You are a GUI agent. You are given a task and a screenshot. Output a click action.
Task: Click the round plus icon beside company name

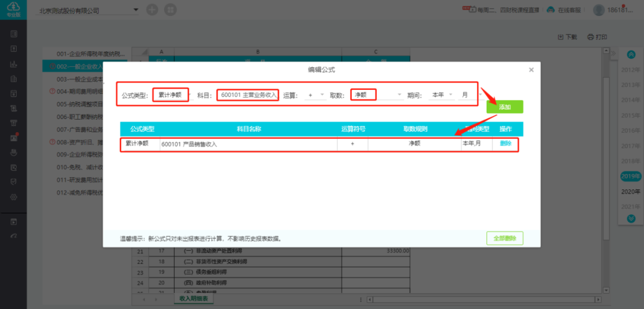click(x=153, y=10)
